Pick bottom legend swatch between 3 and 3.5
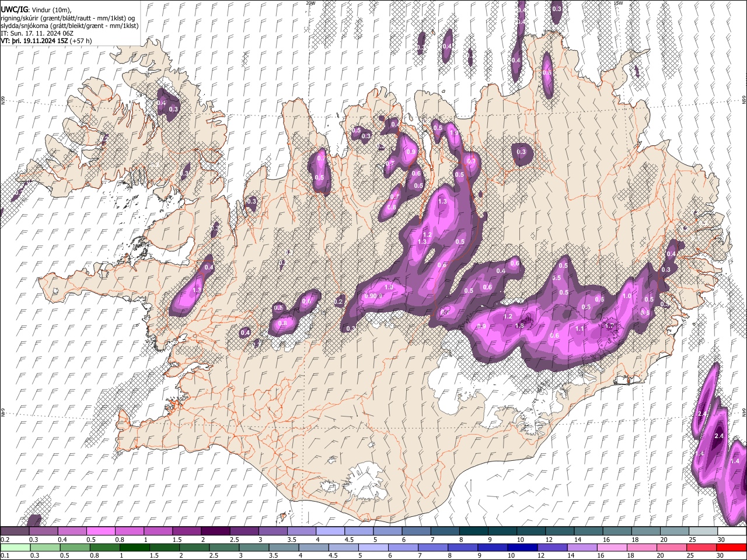747x560 pixels. (253, 547)
